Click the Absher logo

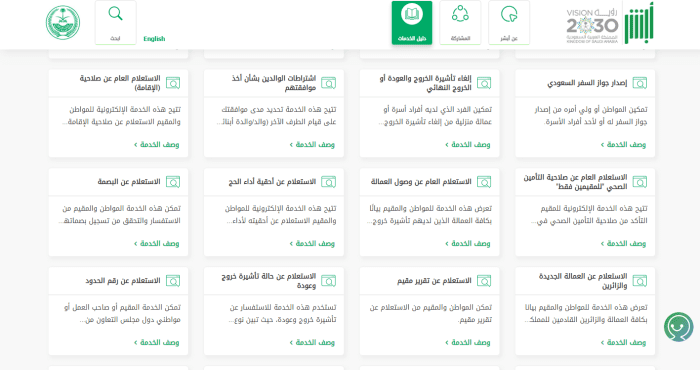click(639, 23)
